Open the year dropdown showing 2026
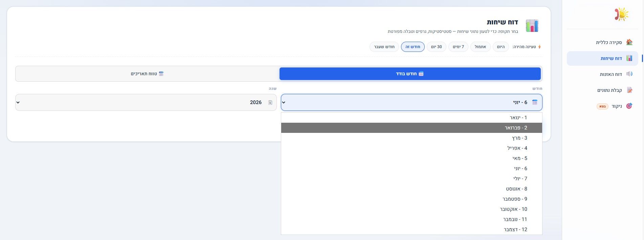Image resolution: width=644 pixels, height=240 pixels. (146, 102)
